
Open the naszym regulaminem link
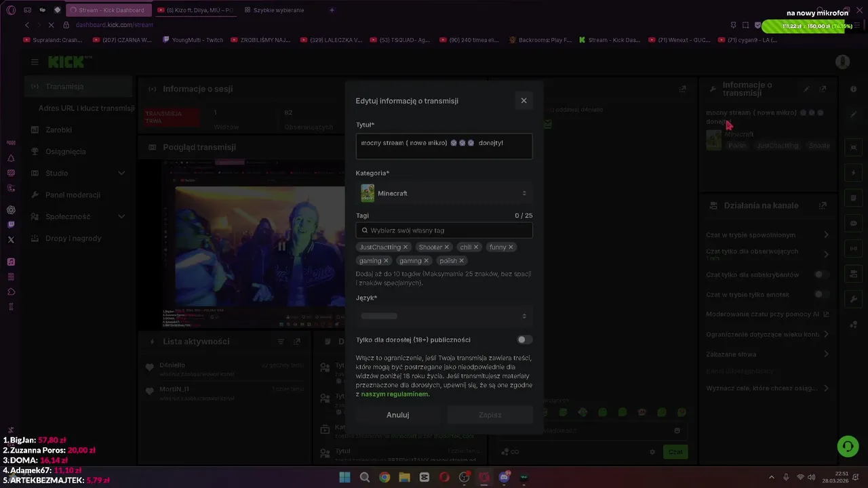pyautogui.click(x=395, y=394)
